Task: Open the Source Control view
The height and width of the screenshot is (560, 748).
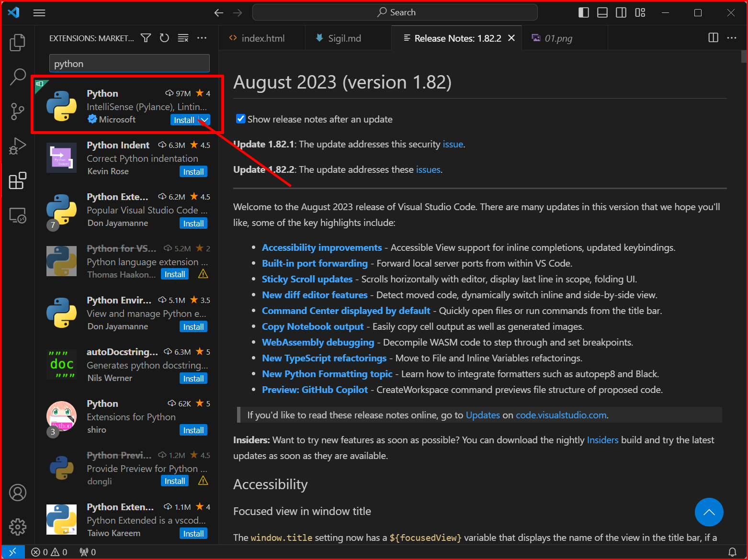Action: point(18,111)
